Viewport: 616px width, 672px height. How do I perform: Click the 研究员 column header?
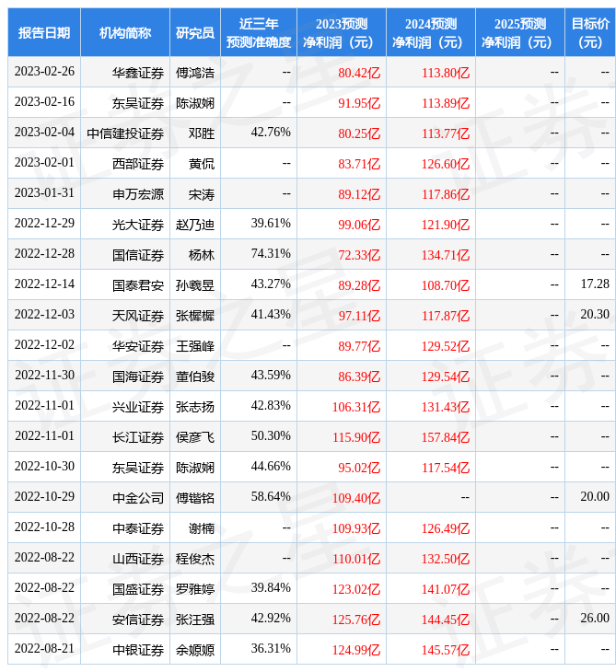(x=195, y=33)
